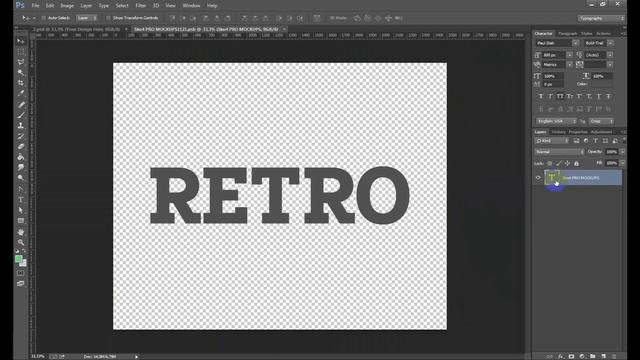Hide the text layer via eye icon

(538, 178)
